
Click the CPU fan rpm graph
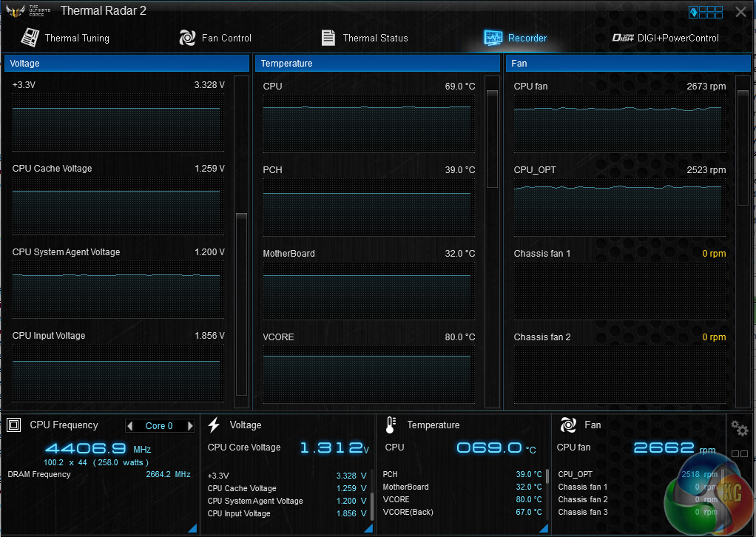620,124
